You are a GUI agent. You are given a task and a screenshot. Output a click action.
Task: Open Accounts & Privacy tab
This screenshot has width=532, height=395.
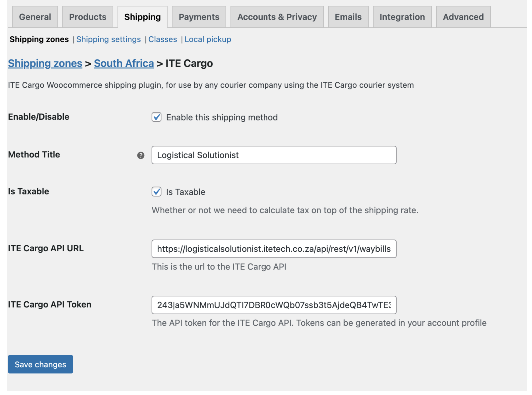277,17
